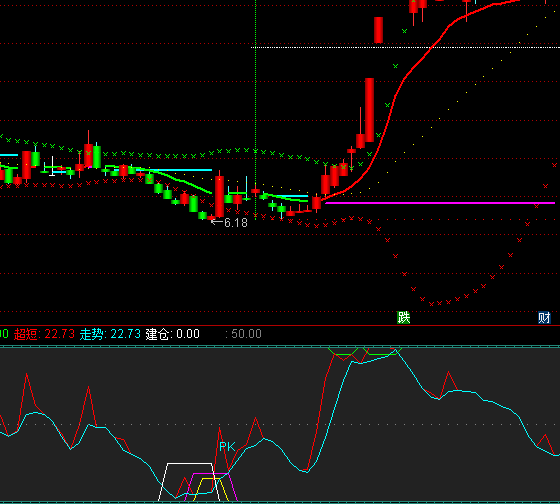Click the gray 50.00 indicator value

click(246, 334)
